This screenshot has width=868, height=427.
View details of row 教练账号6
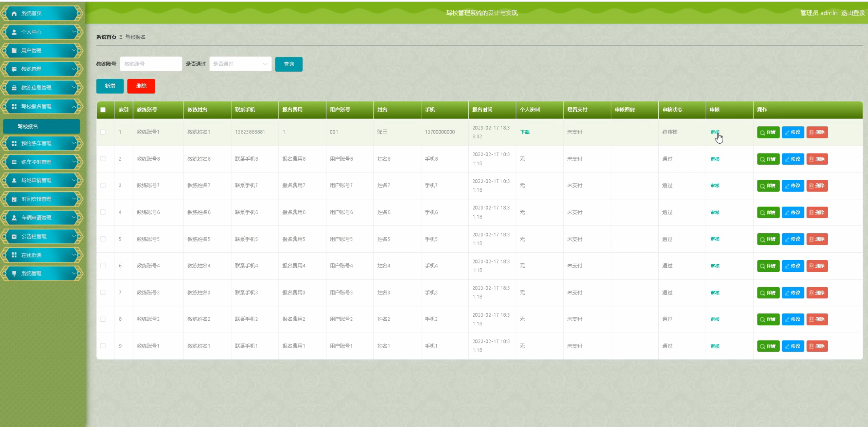coord(768,212)
